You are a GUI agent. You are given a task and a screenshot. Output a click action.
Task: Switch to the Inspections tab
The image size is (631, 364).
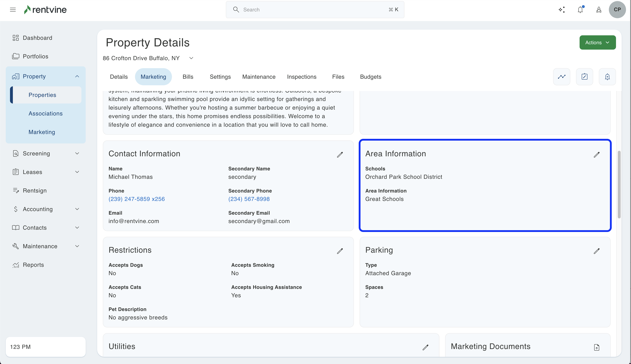click(x=302, y=77)
